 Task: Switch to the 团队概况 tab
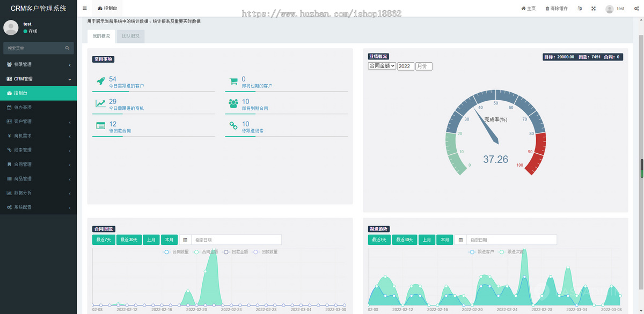130,36
